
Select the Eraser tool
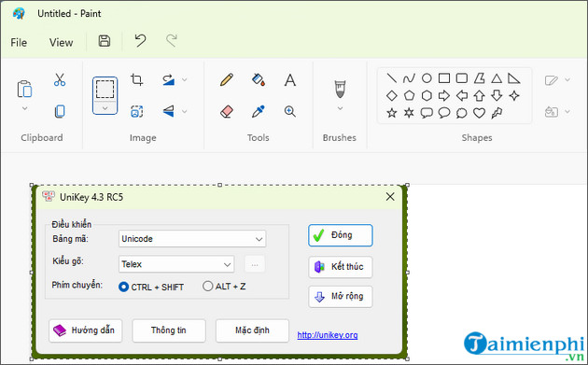point(227,111)
